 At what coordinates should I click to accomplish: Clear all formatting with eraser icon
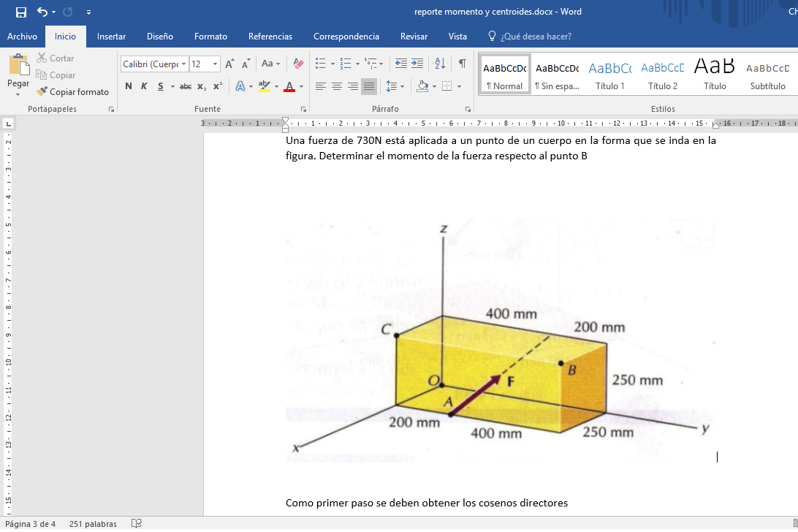click(x=298, y=64)
